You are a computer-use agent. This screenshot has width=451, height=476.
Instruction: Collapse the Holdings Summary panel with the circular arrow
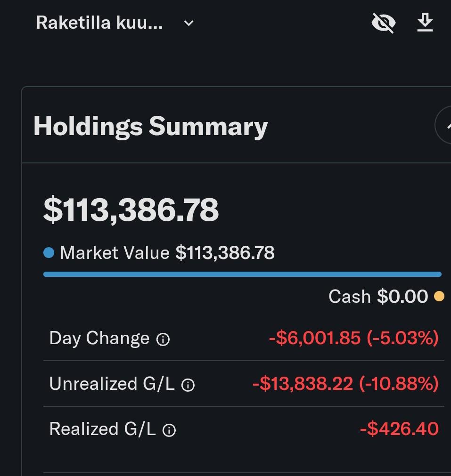coord(445,125)
